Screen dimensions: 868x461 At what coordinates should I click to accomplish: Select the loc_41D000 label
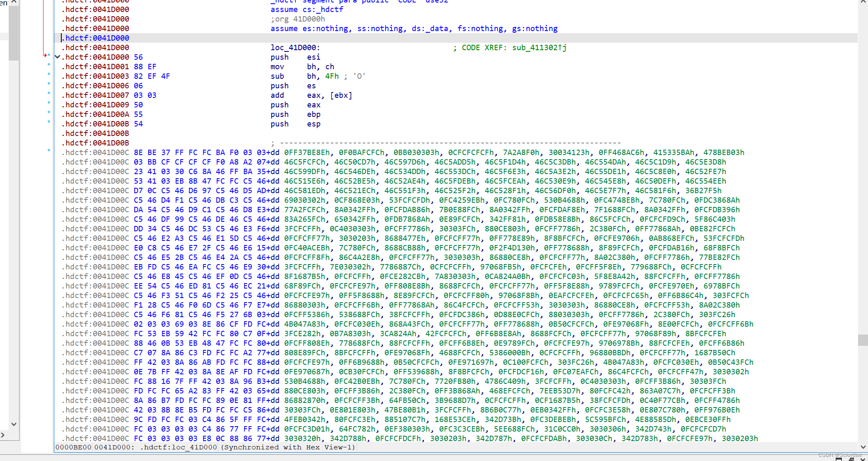tap(295, 48)
